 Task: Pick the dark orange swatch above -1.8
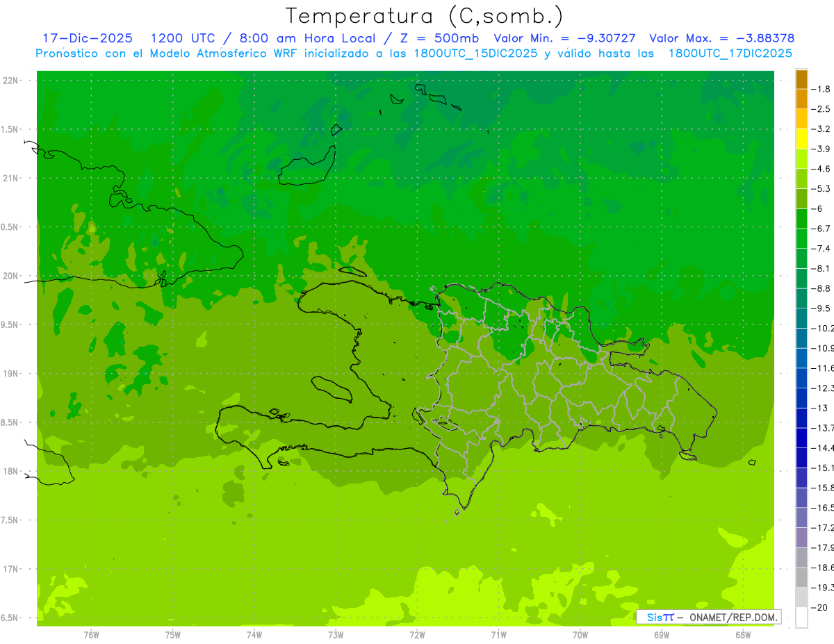801,79
